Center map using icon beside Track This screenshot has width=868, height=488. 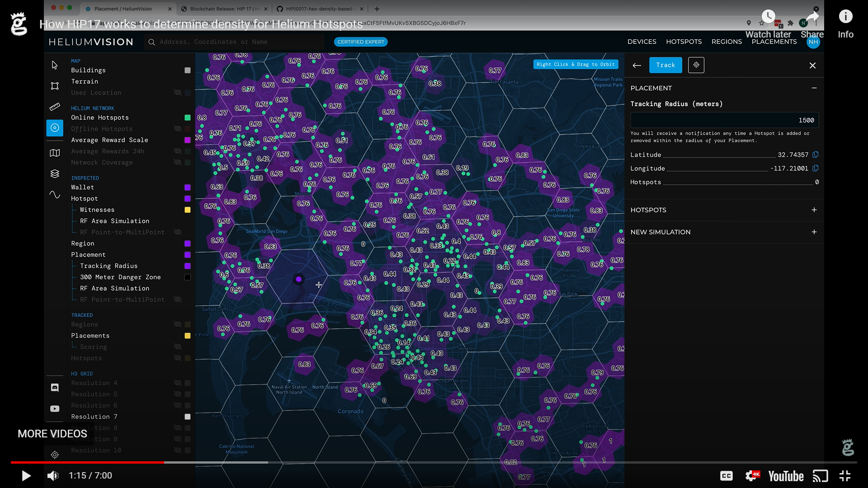pos(696,65)
